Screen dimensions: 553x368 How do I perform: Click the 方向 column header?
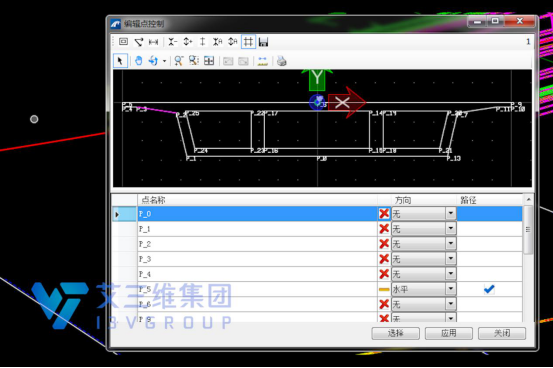(x=403, y=200)
